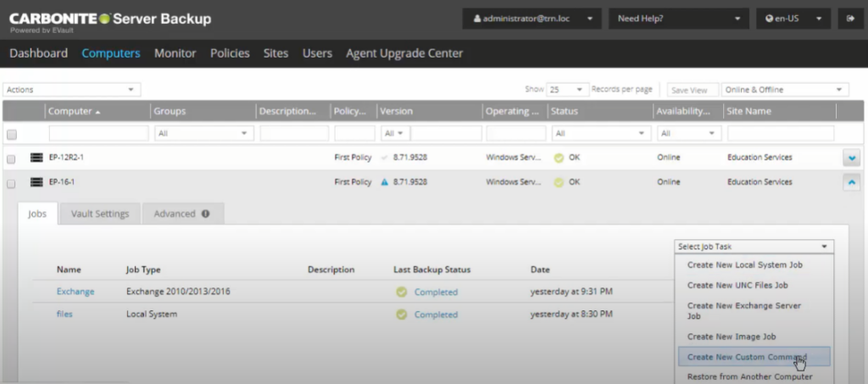Click the sign out icon in header
Viewport: 868px width, 384px height.
(849, 18)
